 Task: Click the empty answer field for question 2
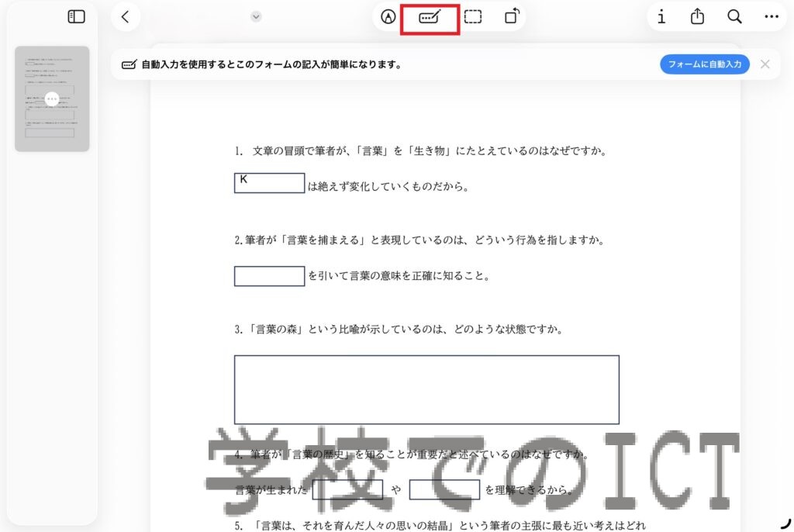click(x=269, y=276)
